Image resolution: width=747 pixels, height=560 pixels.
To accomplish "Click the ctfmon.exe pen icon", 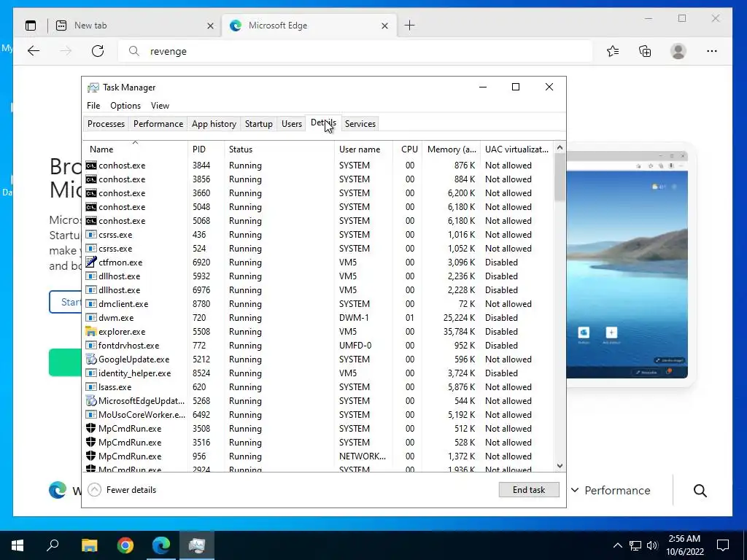I will click(91, 262).
